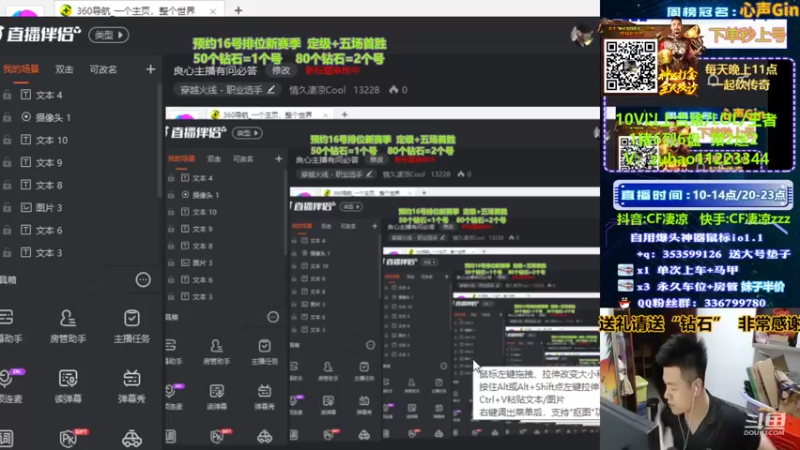Open a new browser tab with plus
The height and width of the screenshot is (450, 800).
pos(238,10)
